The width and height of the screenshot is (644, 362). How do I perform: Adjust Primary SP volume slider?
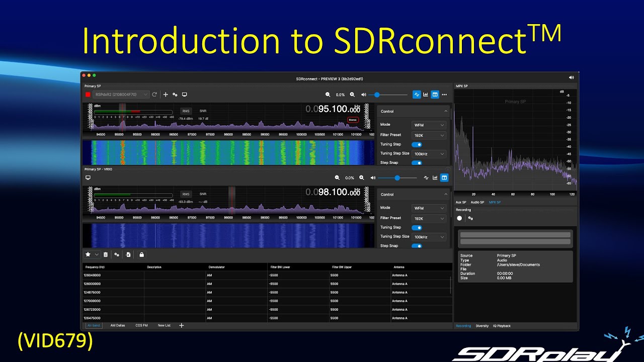click(x=389, y=95)
